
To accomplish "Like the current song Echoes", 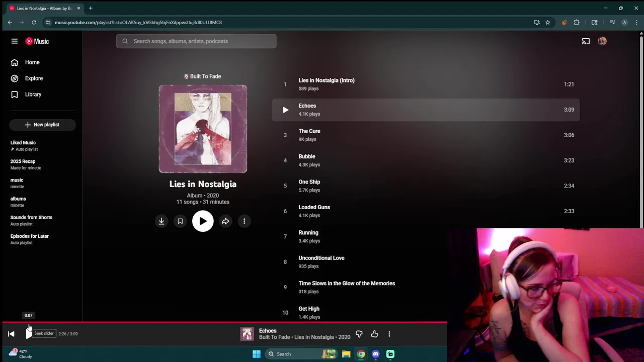I will pos(374,334).
